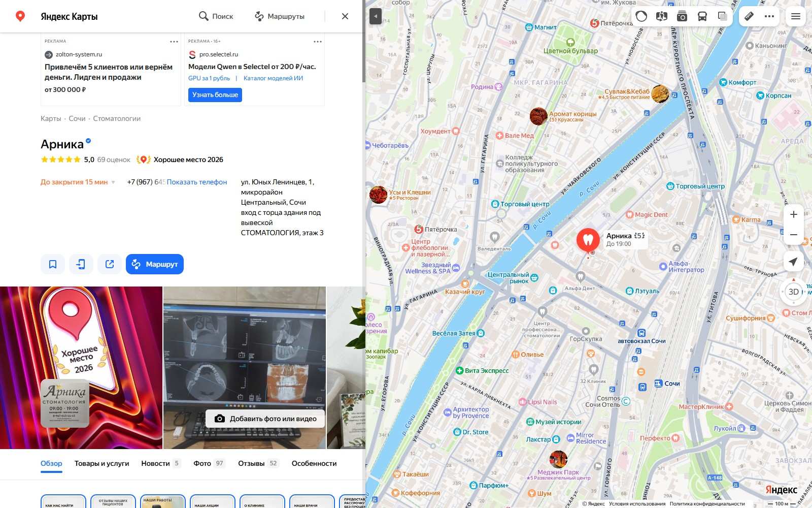
Task: Open Условия использования link
Action: pyautogui.click(x=637, y=504)
